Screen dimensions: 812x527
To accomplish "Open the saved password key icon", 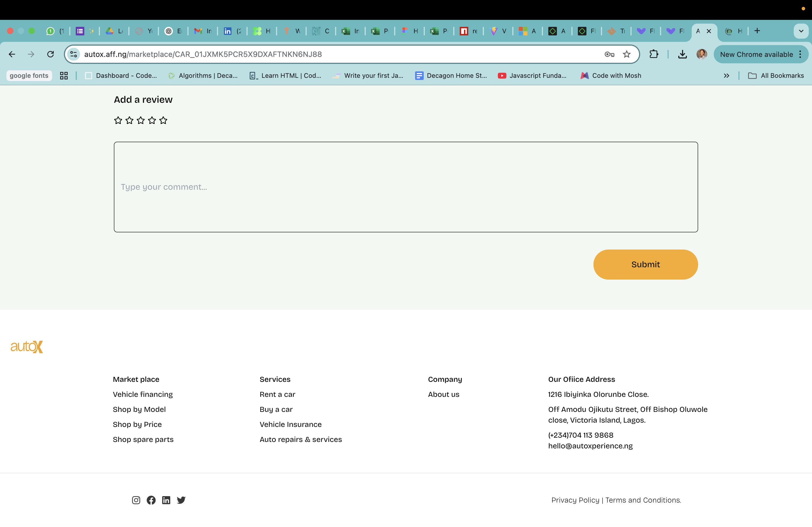I will [609, 54].
